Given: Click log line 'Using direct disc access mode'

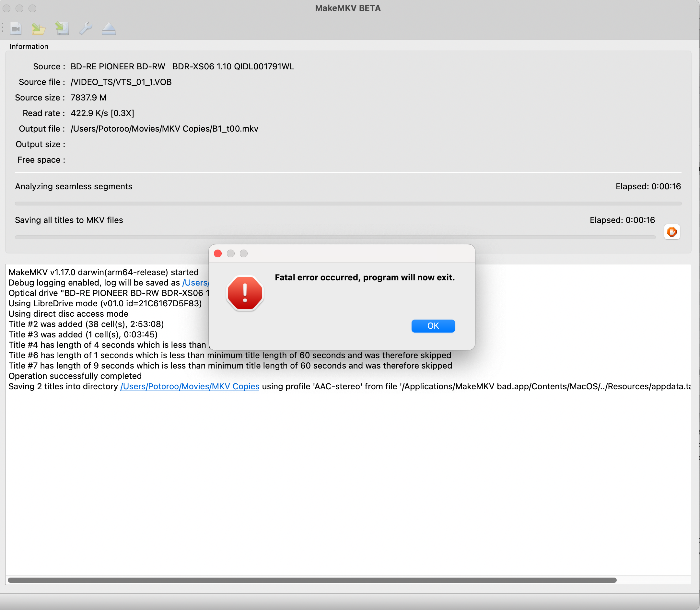Looking at the screenshot, I should [x=68, y=314].
